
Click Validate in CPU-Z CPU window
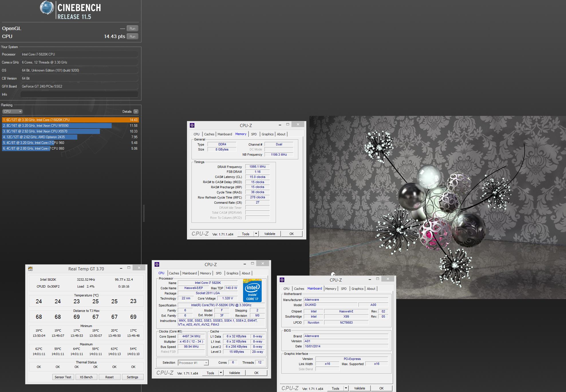pyautogui.click(x=234, y=373)
